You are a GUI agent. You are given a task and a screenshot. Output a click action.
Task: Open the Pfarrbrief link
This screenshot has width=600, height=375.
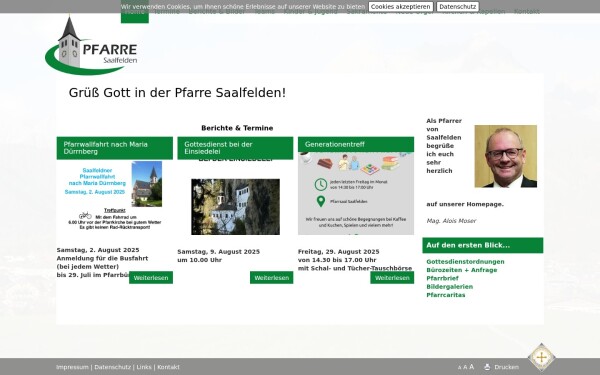pyautogui.click(x=442, y=278)
